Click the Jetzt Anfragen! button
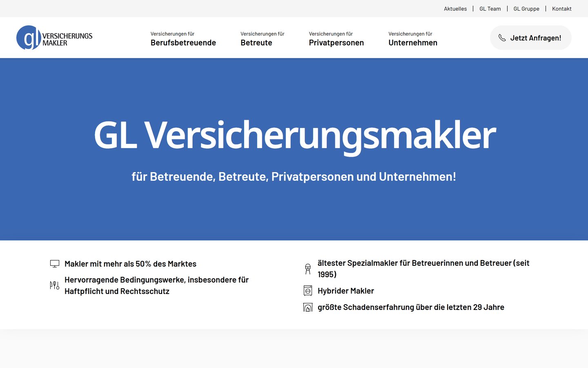588x368 pixels. pos(531,38)
